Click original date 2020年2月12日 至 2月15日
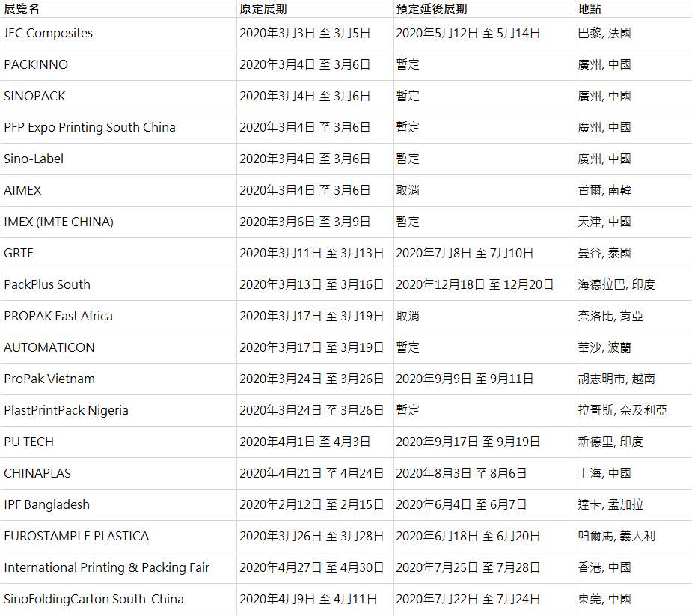 (311, 504)
